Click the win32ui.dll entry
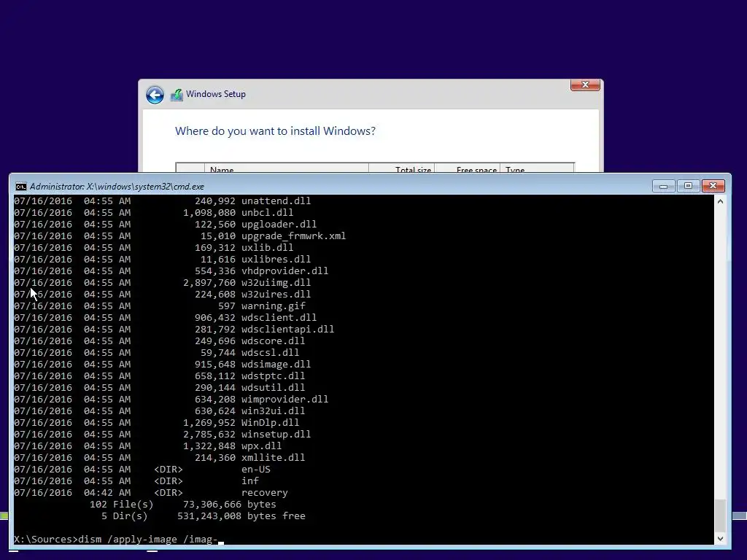This screenshot has height=560, width=747. tap(273, 411)
